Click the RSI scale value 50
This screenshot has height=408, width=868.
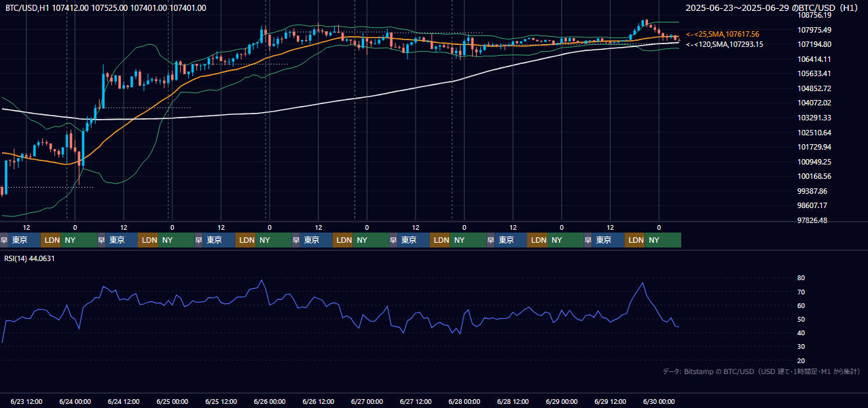pos(801,319)
